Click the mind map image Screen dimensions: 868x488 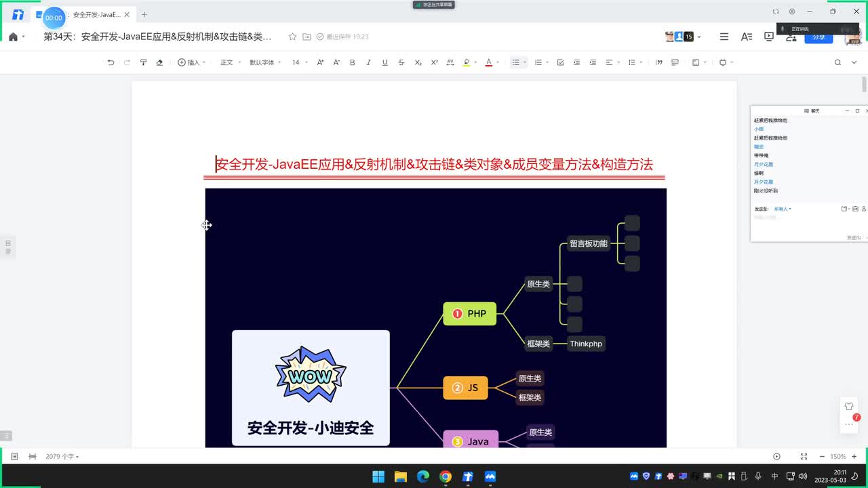pos(435,317)
